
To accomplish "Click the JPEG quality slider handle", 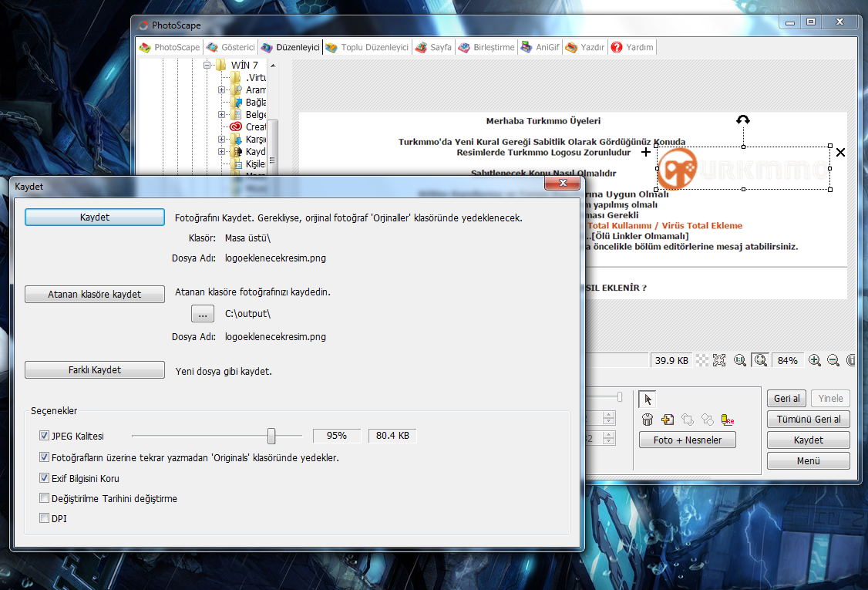I will pos(271,436).
